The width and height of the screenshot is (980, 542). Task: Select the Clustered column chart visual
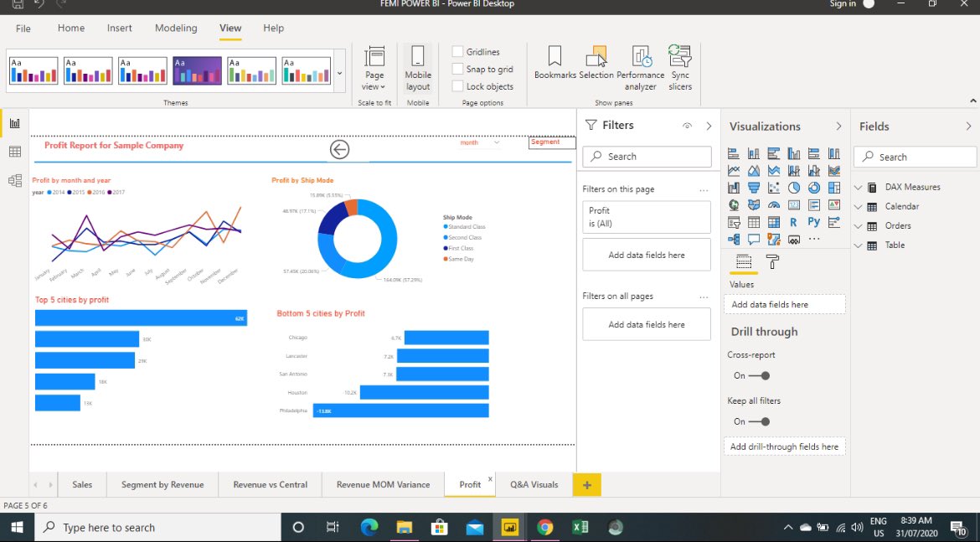pyautogui.click(x=794, y=154)
